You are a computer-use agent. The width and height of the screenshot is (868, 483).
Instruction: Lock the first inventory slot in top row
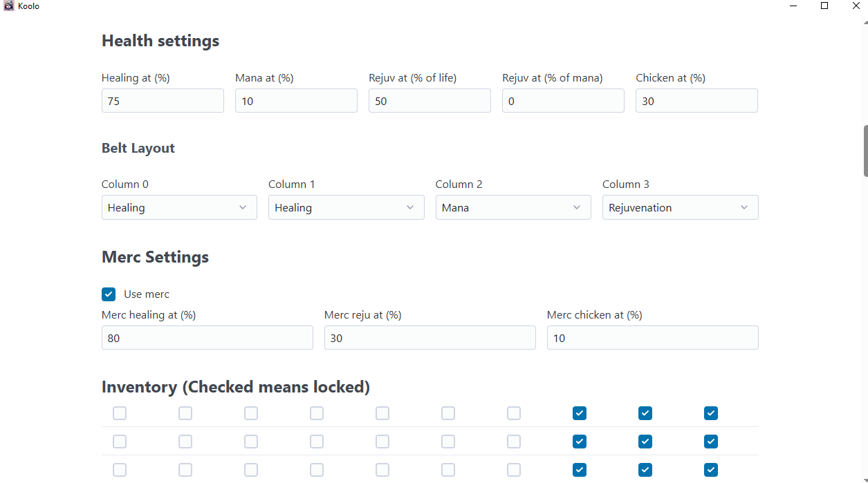(x=120, y=413)
